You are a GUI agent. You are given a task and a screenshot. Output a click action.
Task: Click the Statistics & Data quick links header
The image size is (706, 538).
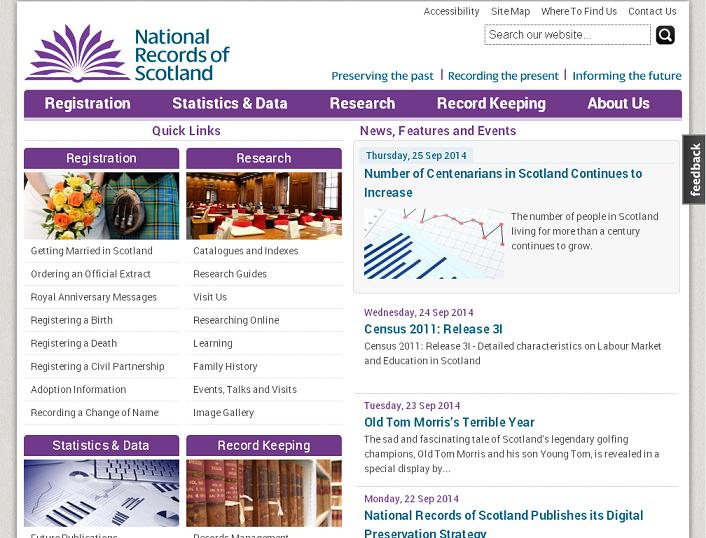click(x=101, y=445)
